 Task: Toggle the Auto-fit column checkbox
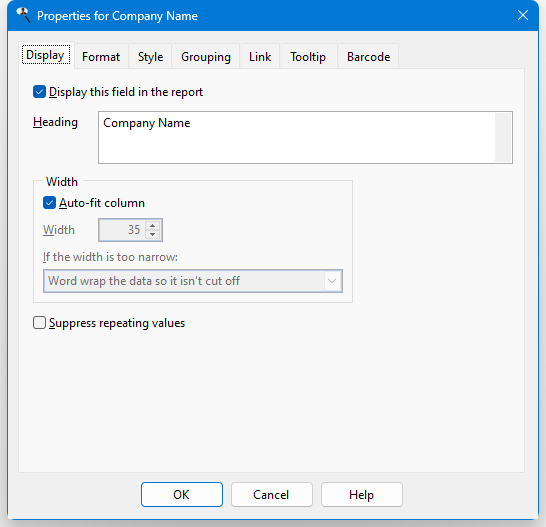(49, 203)
